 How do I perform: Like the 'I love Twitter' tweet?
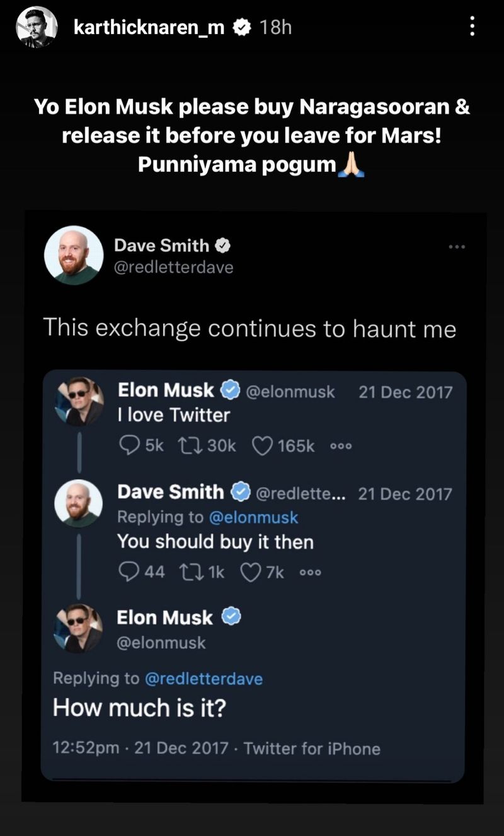pos(261,445)
